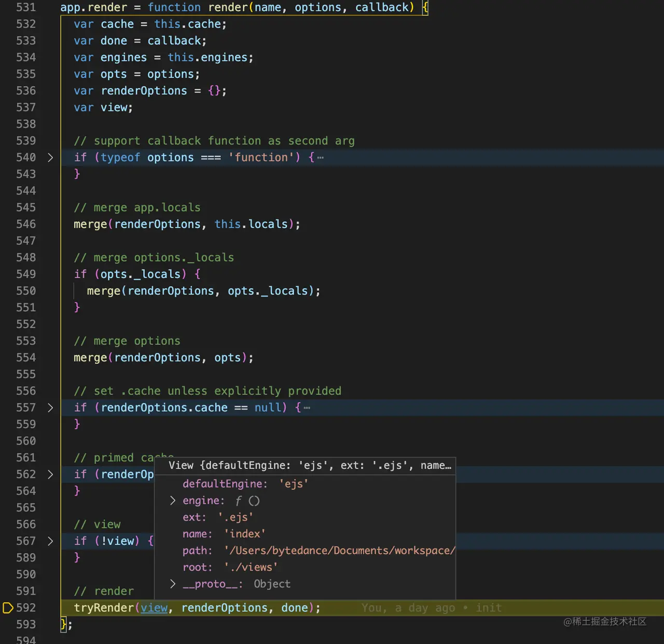Expand folded code at line 540

point(50,158)
